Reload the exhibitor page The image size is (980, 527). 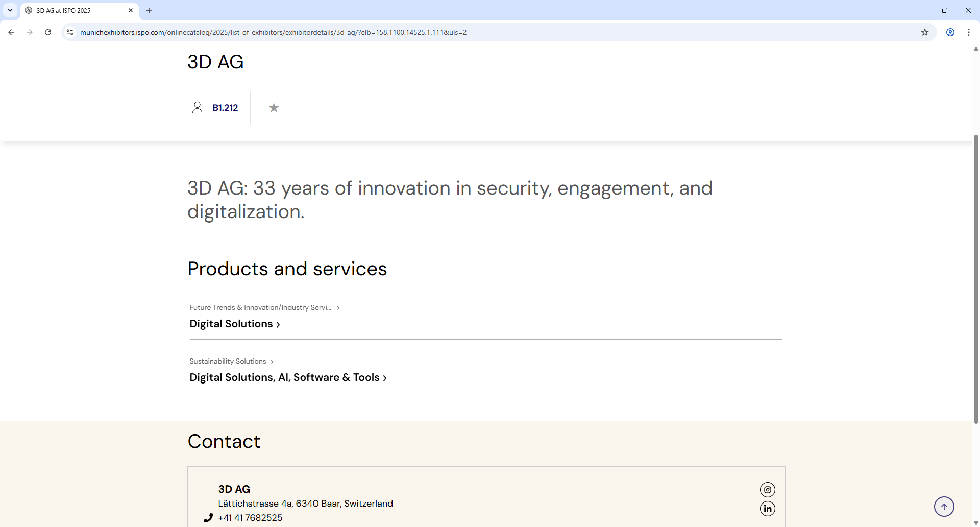[x=47, y=32]
